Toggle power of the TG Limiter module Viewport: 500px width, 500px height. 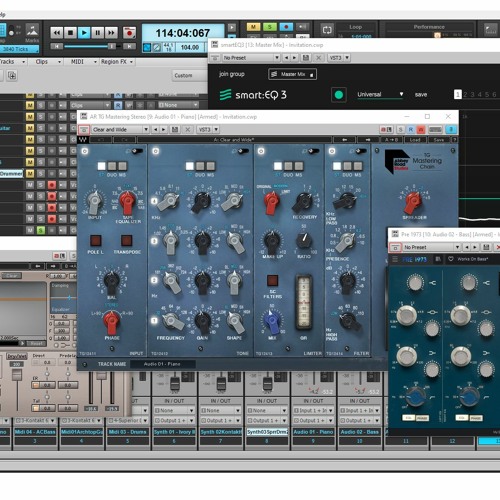[x=261, y=151]
